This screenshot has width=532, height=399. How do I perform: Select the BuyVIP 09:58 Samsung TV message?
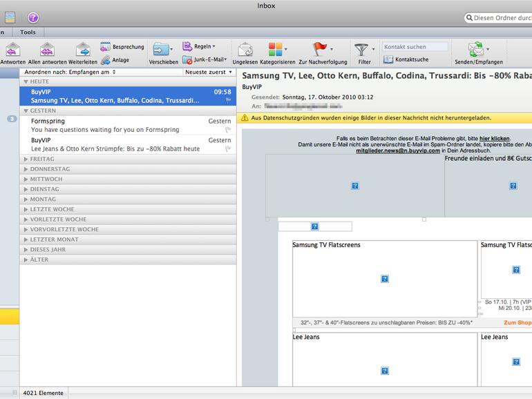(x=128, y=96)
